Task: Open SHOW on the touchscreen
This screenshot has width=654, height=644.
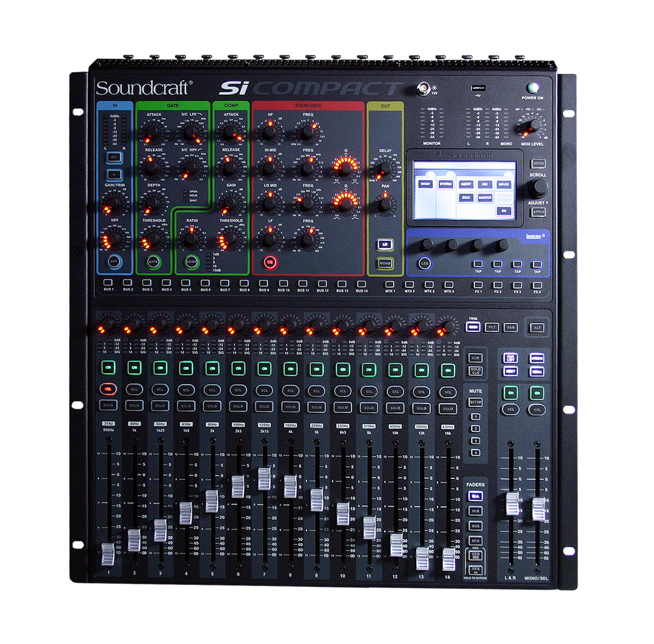Action: click(x=425, y=184)
